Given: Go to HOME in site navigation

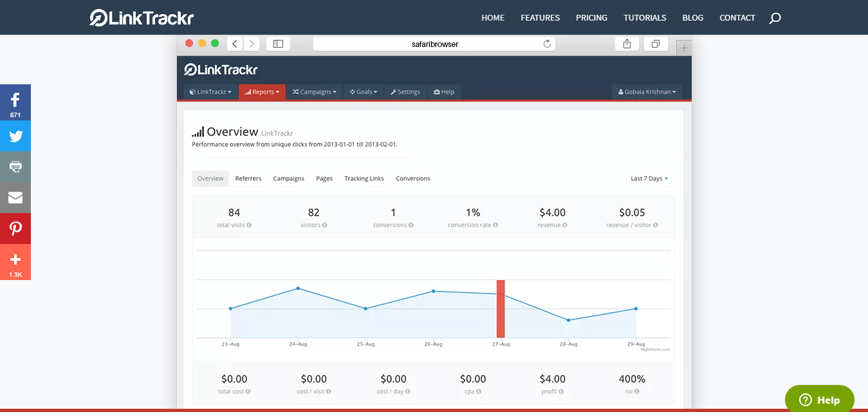Looking at the screenshot, I should click(493, 18).
